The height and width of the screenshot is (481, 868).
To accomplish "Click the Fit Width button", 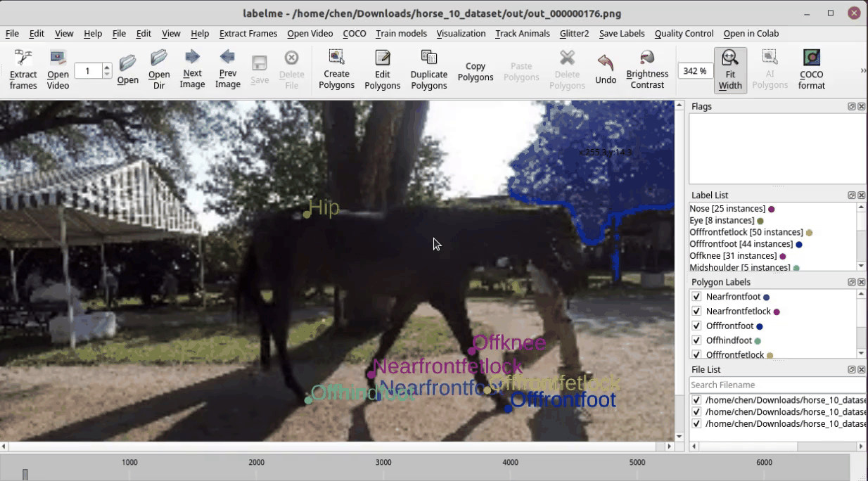I will pyautogui.click(x=730, y=70).
